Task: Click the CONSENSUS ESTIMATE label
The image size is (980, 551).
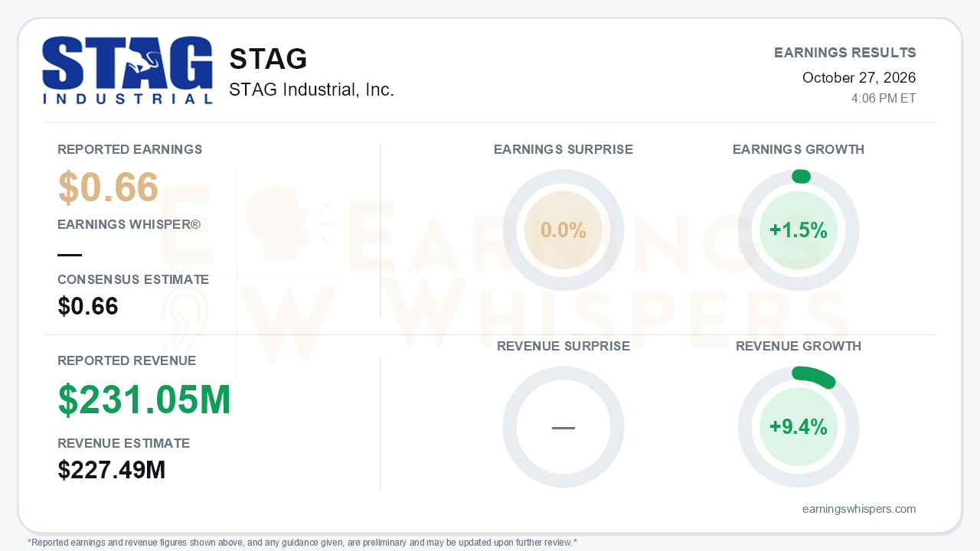Action: pyautogui.click(x=133, y=280)
